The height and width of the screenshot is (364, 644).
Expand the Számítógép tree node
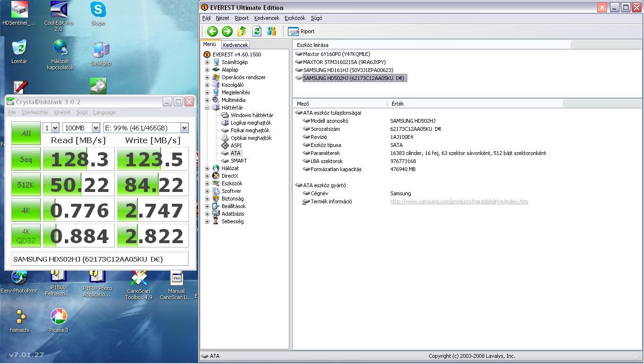(x=207, y=62)
